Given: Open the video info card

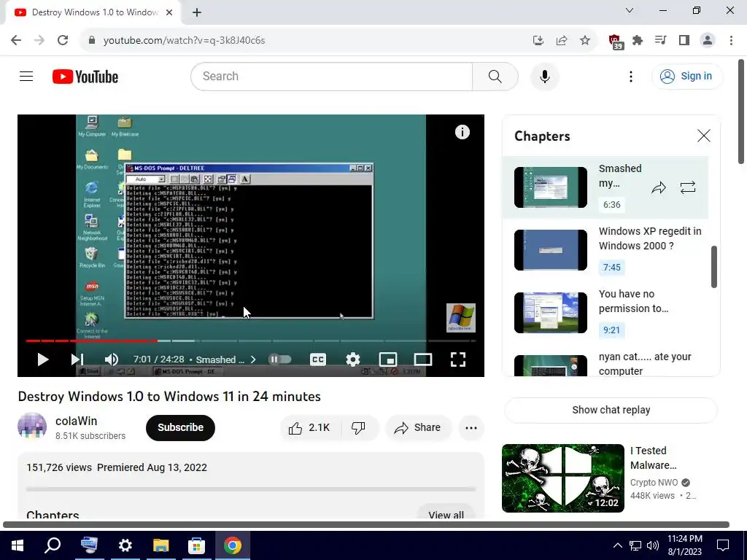Looking at the screenshot, I should (x=462, y=132).
